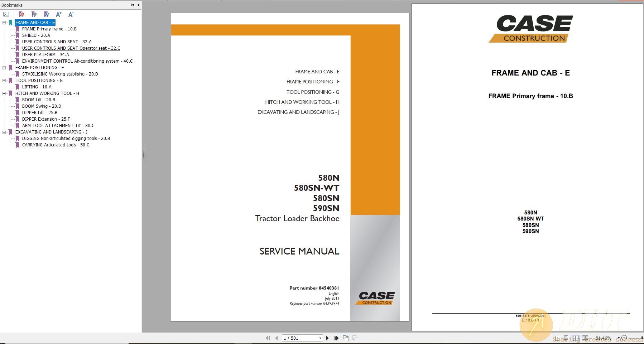Viewport: 644px width, 344px height.
Task: Select the DIPPER Lift - 25.B bookmark
Action: click(39, 112)
